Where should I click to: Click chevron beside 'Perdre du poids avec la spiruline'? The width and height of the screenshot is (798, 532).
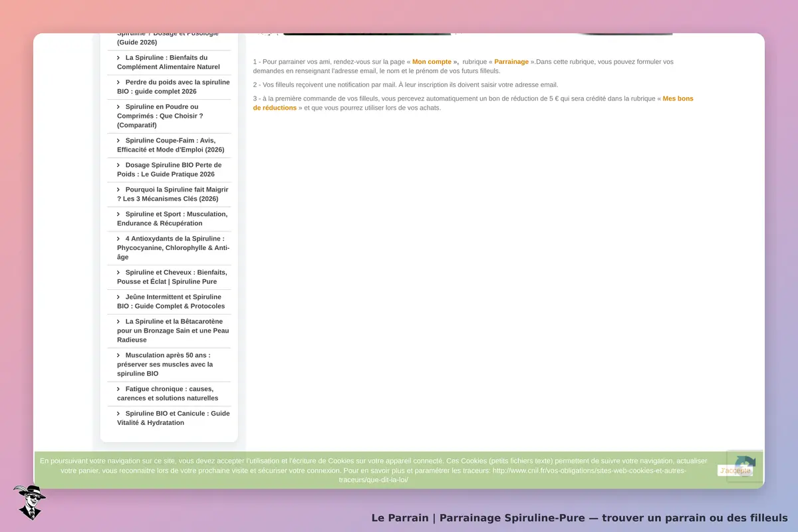click(118, 82)
